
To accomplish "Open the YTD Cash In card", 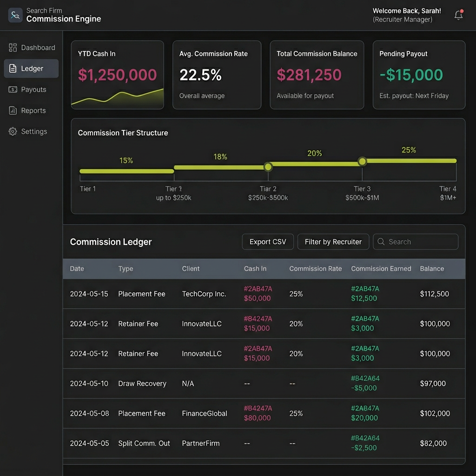I will coord(118,75).
